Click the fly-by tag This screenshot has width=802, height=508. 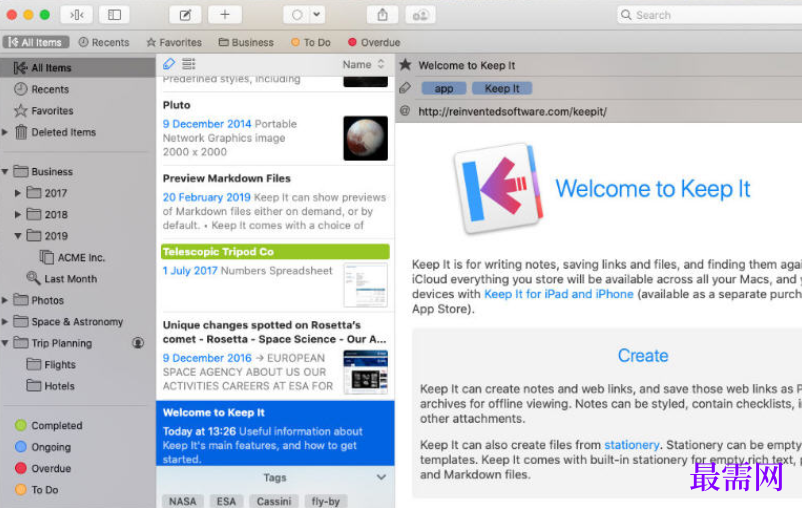[x=326, y=501]
